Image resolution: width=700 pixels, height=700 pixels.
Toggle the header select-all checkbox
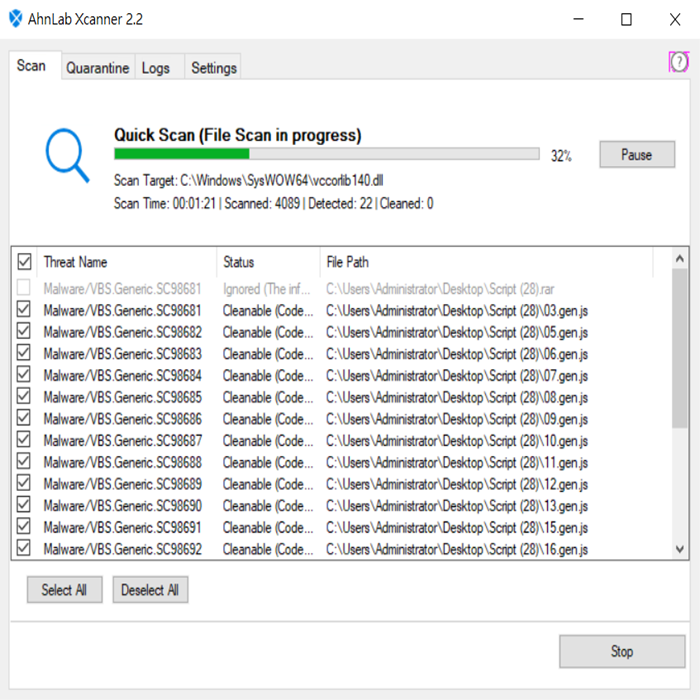(x=25, y=262)
